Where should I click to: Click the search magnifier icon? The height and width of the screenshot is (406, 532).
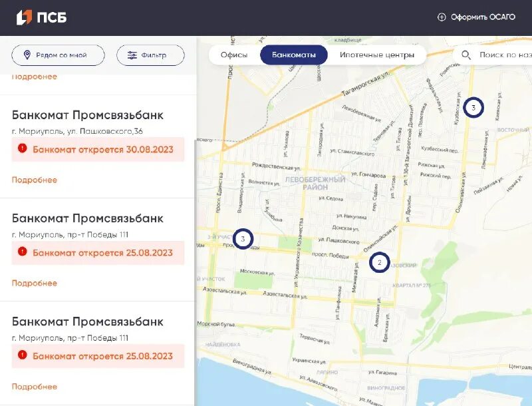pyautogui.click(x=465, y=54)
